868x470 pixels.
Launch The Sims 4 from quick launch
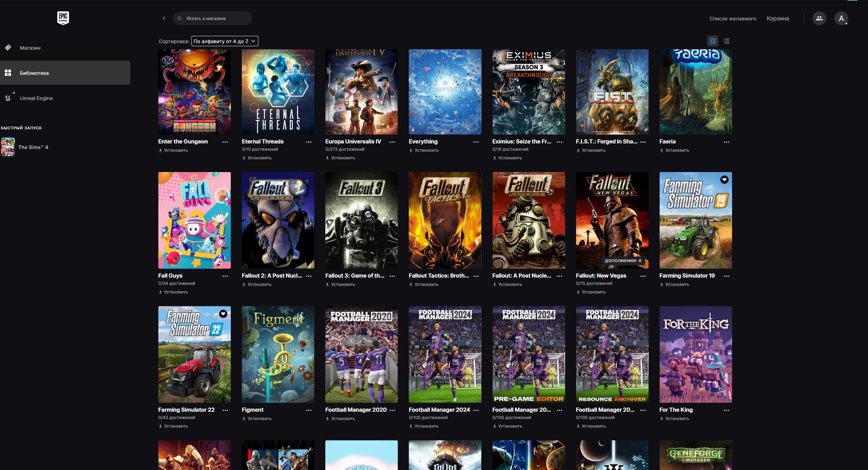25,147
